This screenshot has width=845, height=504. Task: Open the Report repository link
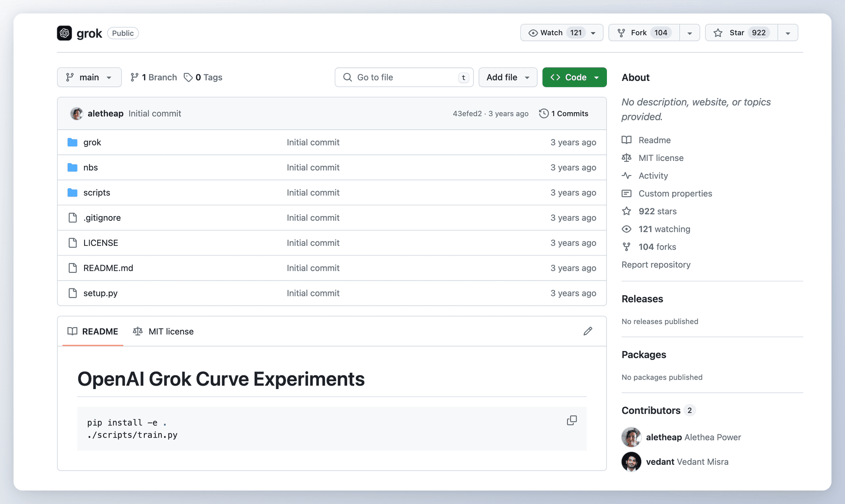pos(656,265)
